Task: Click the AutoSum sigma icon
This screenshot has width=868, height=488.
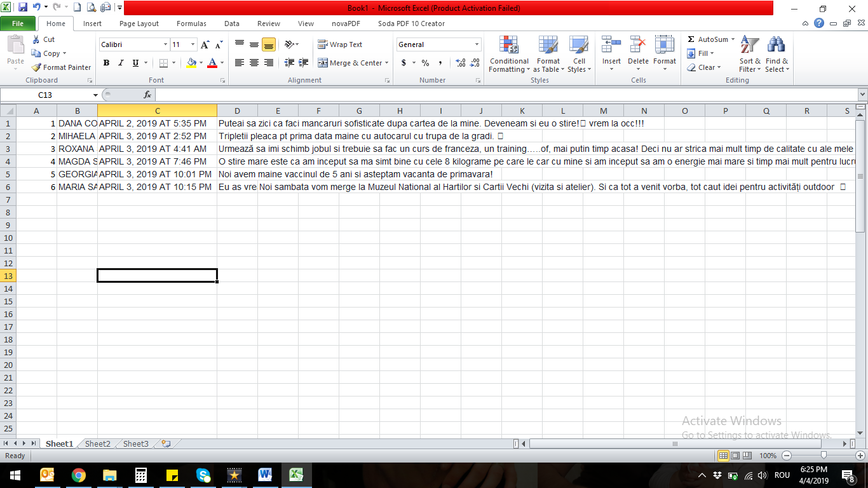Action: coord(691,39)
